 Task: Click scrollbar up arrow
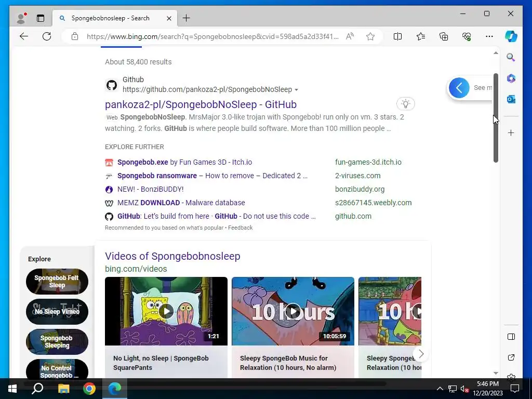click(x=496, y=53)
